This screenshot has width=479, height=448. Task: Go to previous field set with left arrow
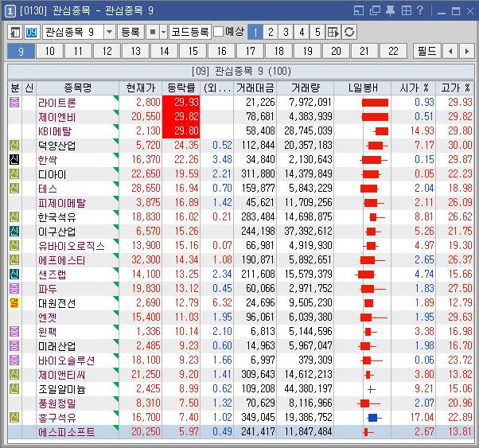[450, 51]
